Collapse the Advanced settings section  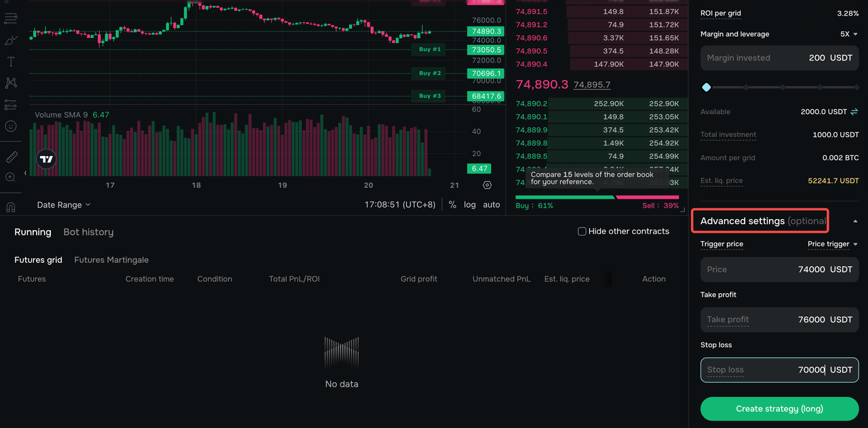(855, 221)
